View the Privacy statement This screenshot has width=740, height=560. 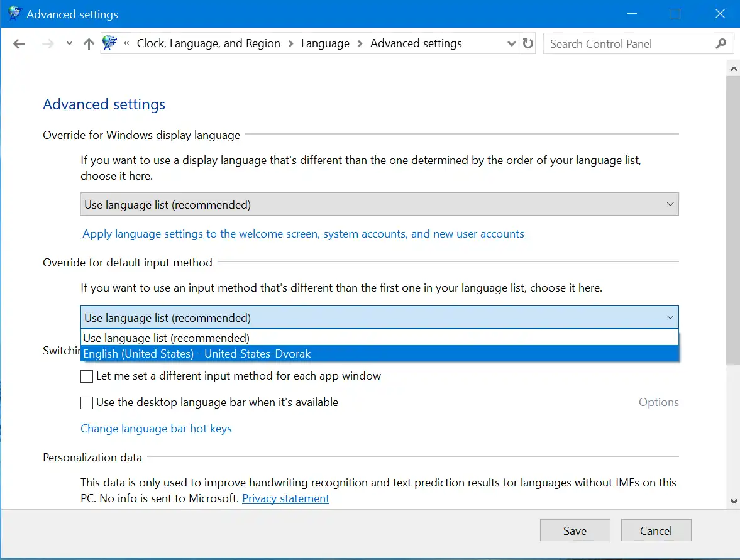tap(285, 498)
